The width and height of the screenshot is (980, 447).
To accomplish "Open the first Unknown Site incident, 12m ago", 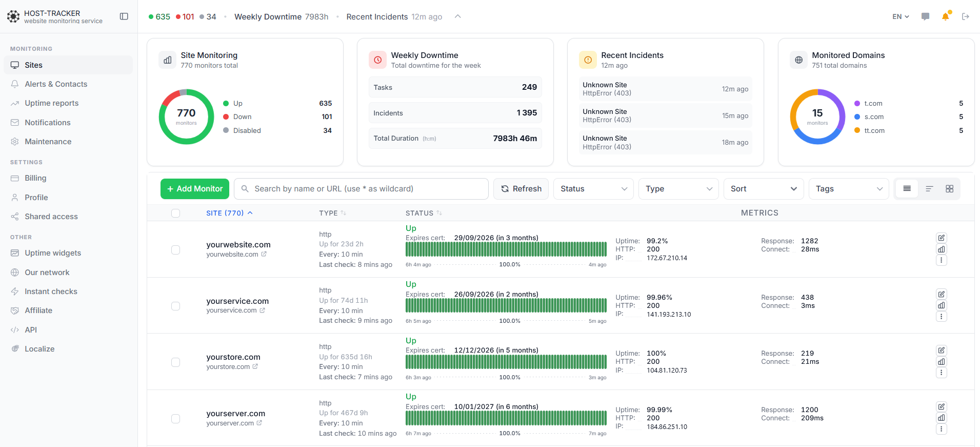I will tap(665, 89).
